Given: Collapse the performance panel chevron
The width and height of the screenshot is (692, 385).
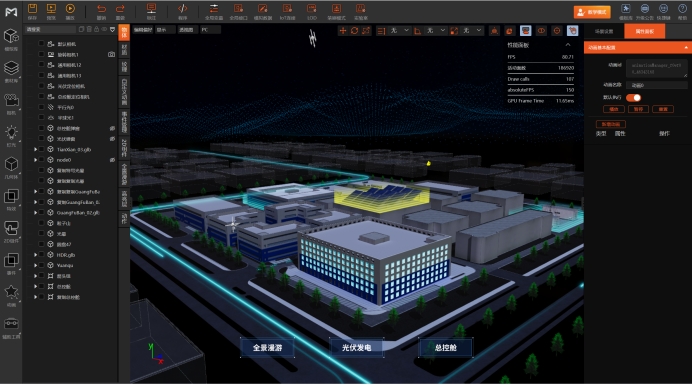Looking at the screenshot, I should pyautogui.click(x=568, y=45).
